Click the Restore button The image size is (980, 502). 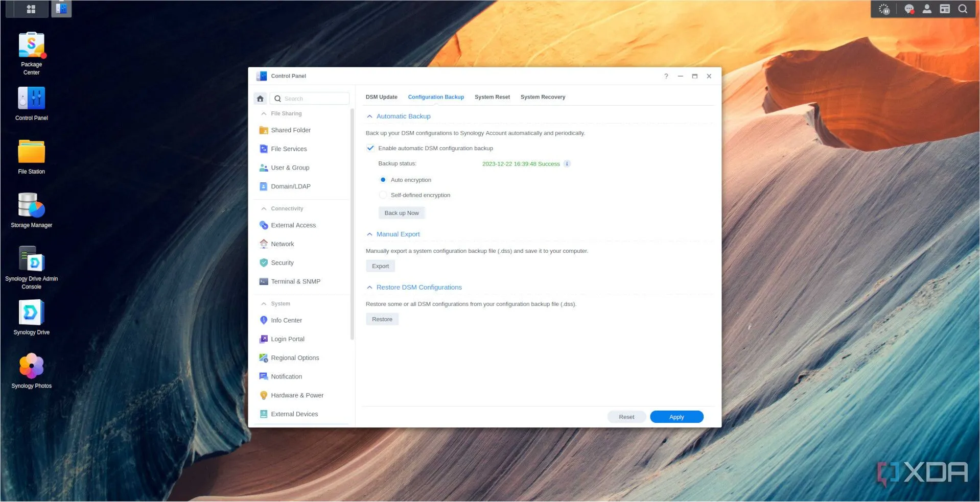point(382,319)
